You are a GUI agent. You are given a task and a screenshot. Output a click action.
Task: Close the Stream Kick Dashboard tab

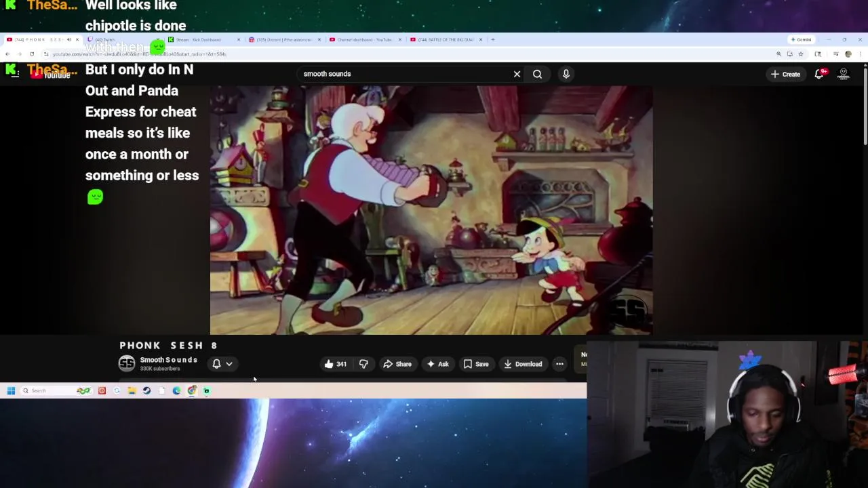point(239,39)
